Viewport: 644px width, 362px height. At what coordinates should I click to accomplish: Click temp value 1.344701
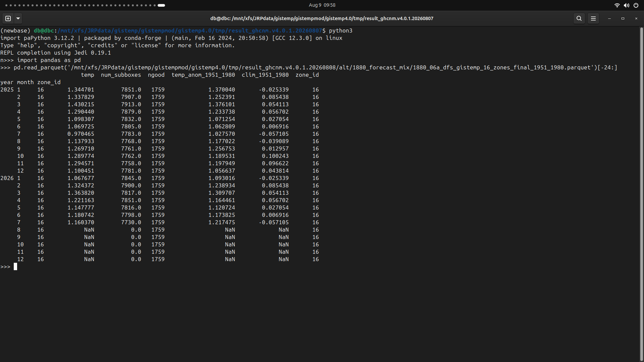coord(81,89)
